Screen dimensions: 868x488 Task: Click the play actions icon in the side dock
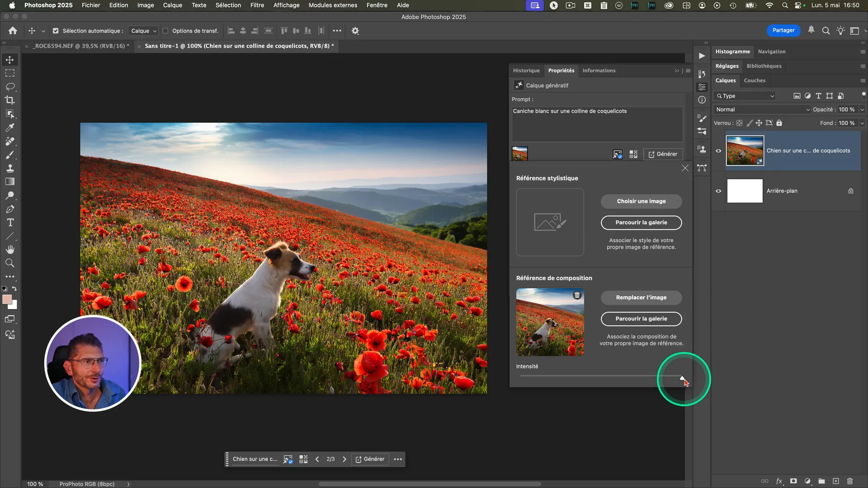[702, 56]
